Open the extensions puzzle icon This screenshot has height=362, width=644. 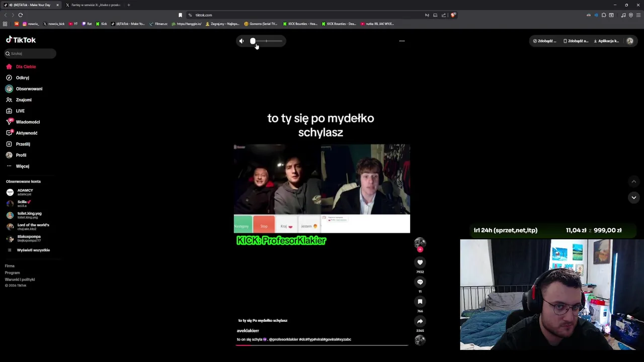tap(604, 15)
